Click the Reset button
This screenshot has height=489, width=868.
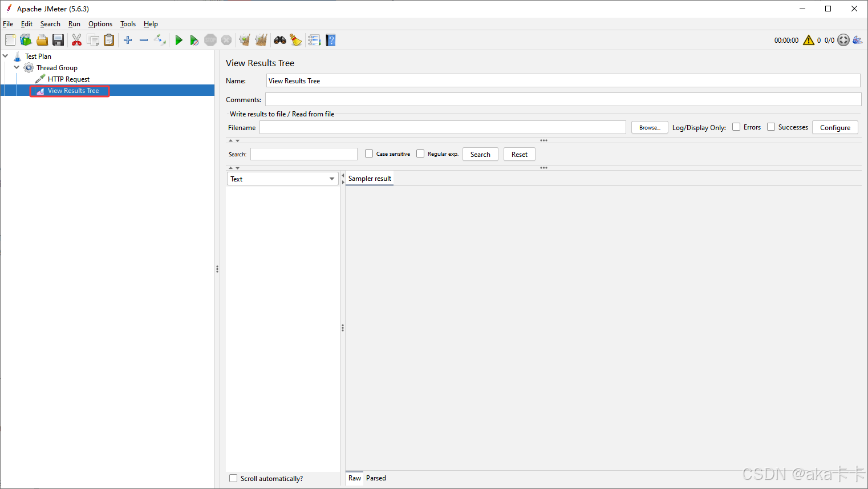tap(520, 154)
